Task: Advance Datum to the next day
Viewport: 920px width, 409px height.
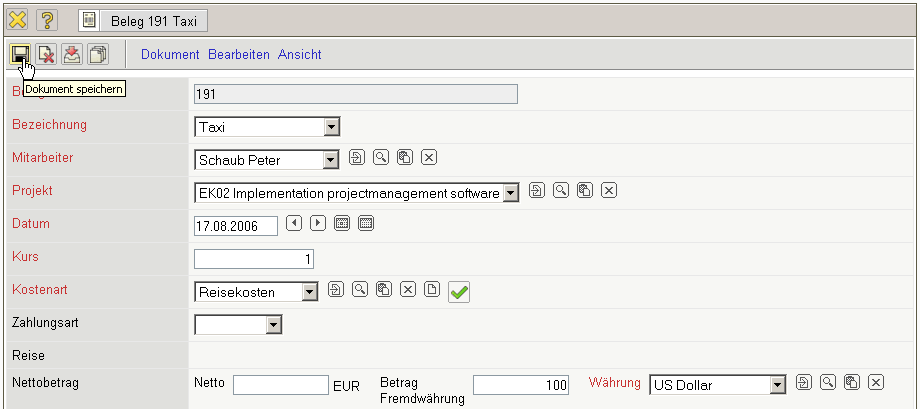Action: pyautogui.click(x=318, y=223)
